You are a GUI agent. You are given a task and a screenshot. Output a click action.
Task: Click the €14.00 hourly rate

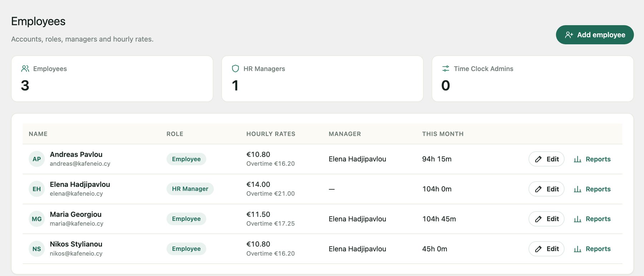pos(258,184)
